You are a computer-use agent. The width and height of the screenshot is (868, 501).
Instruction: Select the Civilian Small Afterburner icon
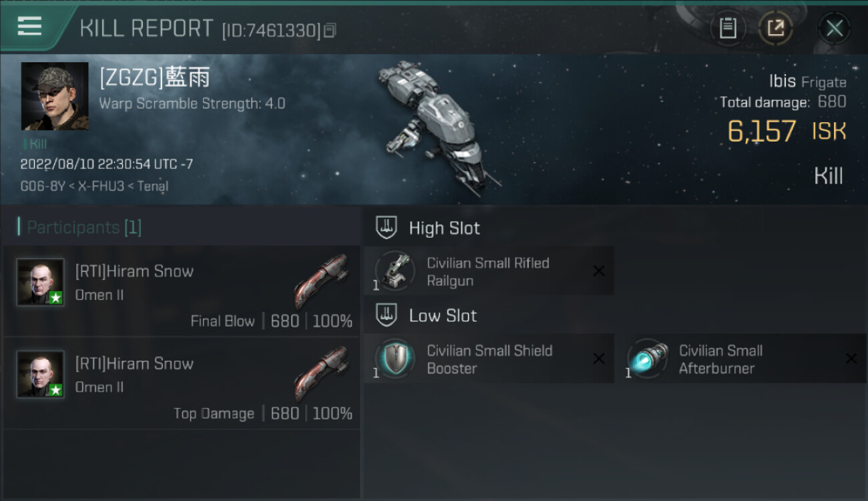pos(647,359)
